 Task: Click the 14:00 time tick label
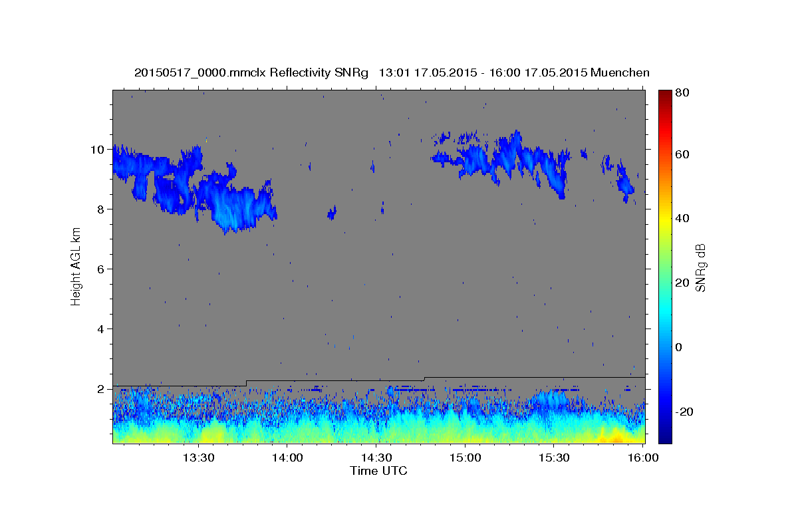pos(287,458)
